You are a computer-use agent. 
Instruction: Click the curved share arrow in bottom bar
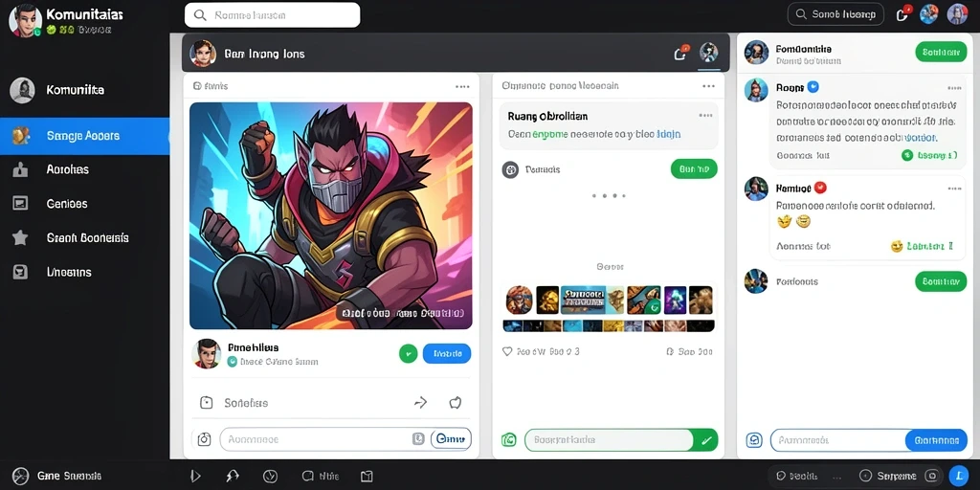232,477
